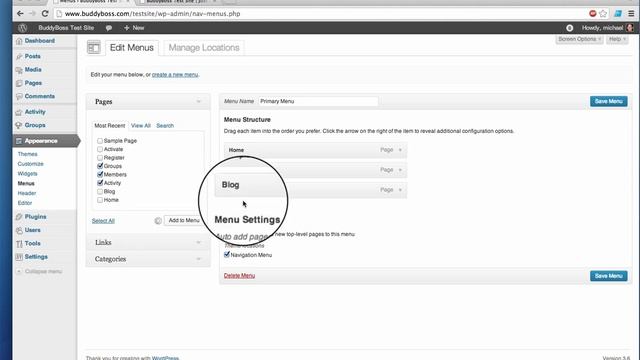Click the Dashboard sidebar icon
Image resolution: width=640 pixels, height=360 pixels.
(x=19, y=41)
